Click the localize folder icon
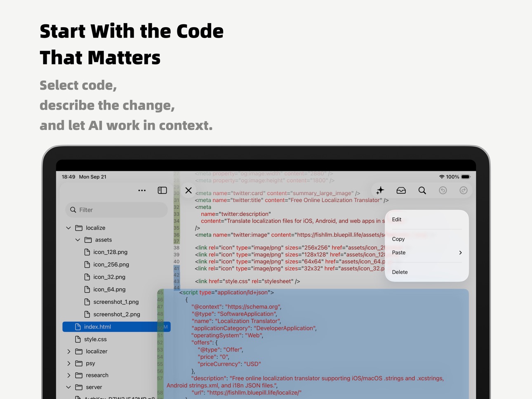 pyautogui.click(x=79, y=228)
